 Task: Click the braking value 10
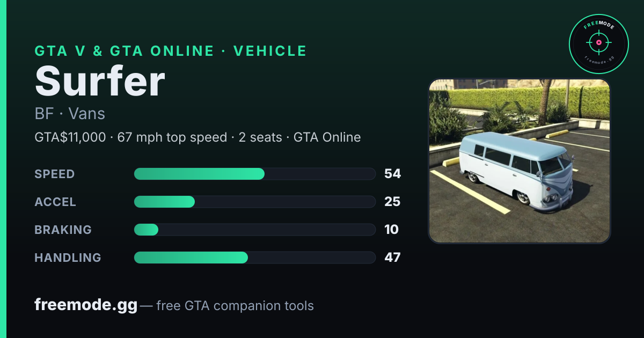click(392, 230)
